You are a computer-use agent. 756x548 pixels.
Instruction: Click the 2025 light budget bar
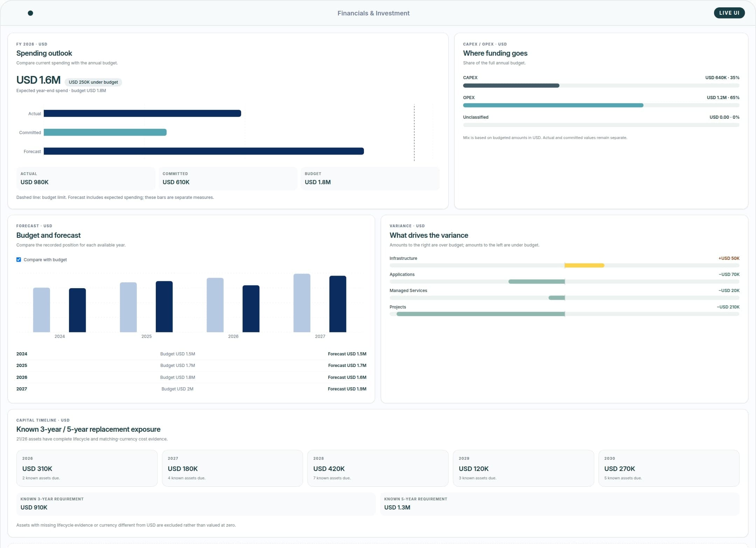click(x=128, y=307)
